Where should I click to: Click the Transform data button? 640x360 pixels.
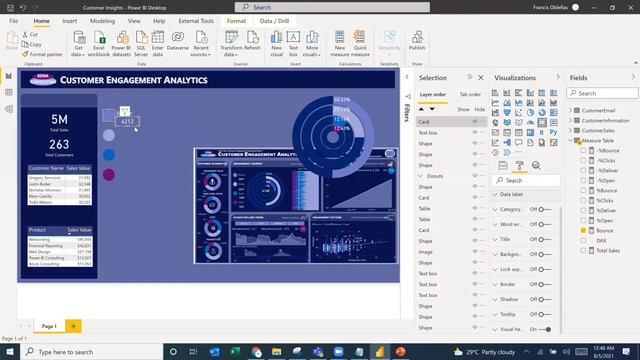231,44
